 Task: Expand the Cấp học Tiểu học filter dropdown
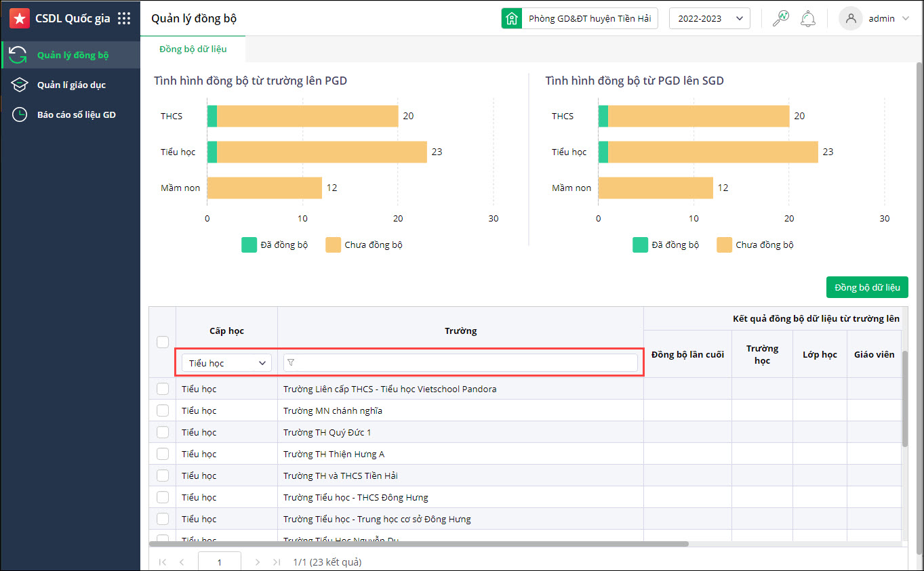pos(226,363)
